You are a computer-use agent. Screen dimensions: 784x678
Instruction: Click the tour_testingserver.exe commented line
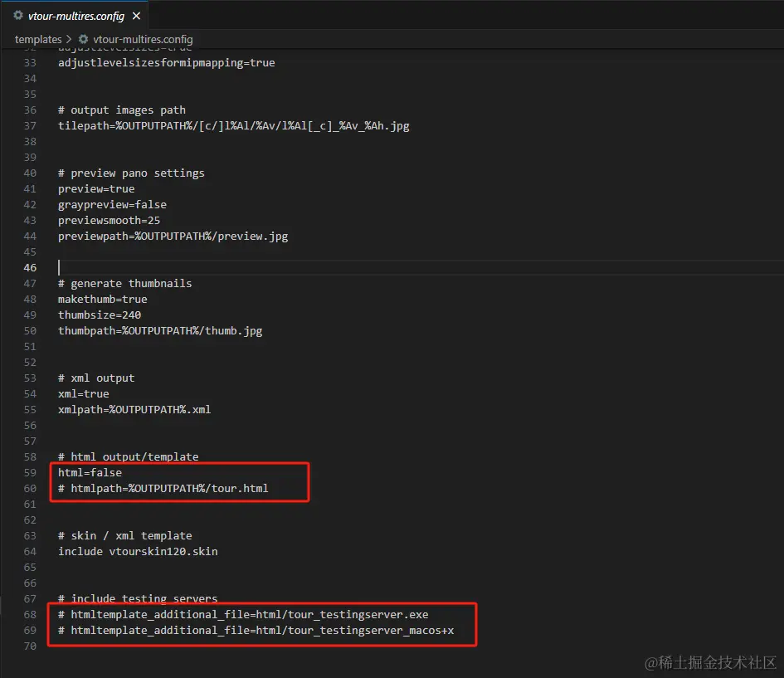tap(243, 614)
